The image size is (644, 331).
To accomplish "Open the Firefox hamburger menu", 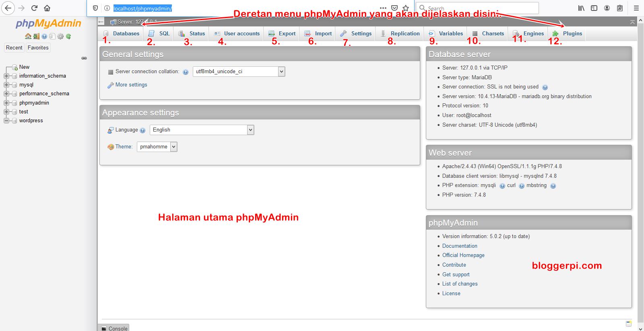I will [x=636, y=8].
